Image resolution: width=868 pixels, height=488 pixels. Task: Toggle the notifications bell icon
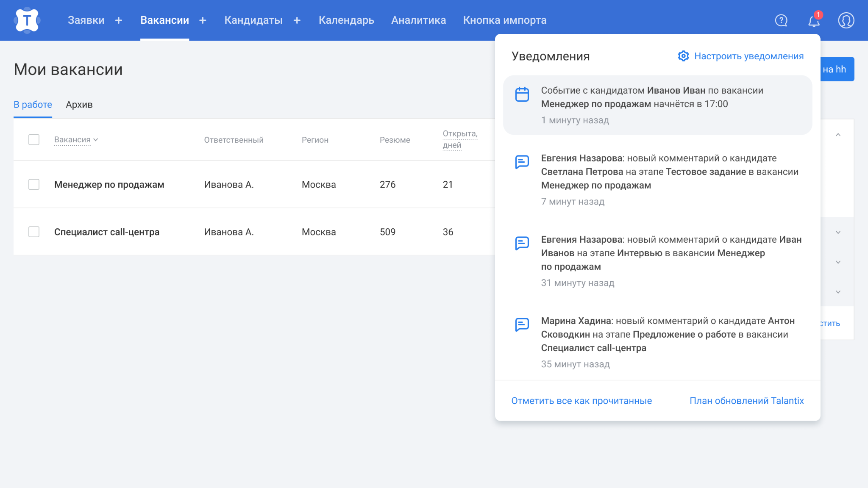pyautogui.click(x=814, y=20)
